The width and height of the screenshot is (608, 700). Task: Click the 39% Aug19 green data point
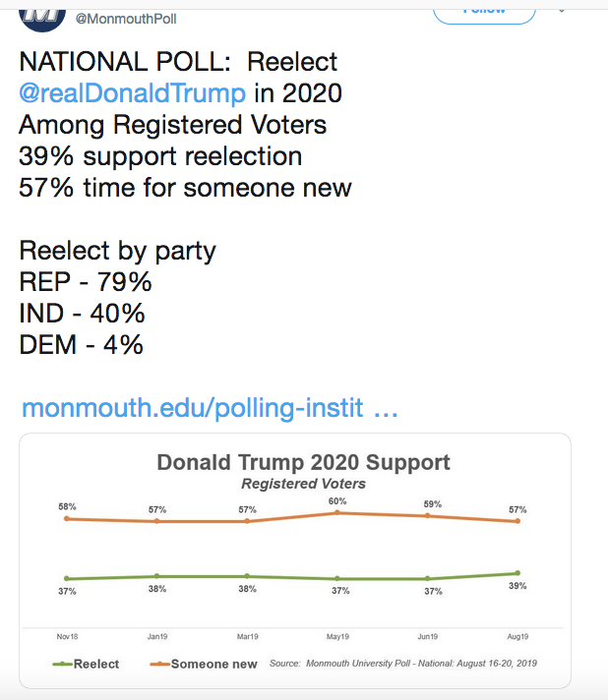(x=517, y=573)
